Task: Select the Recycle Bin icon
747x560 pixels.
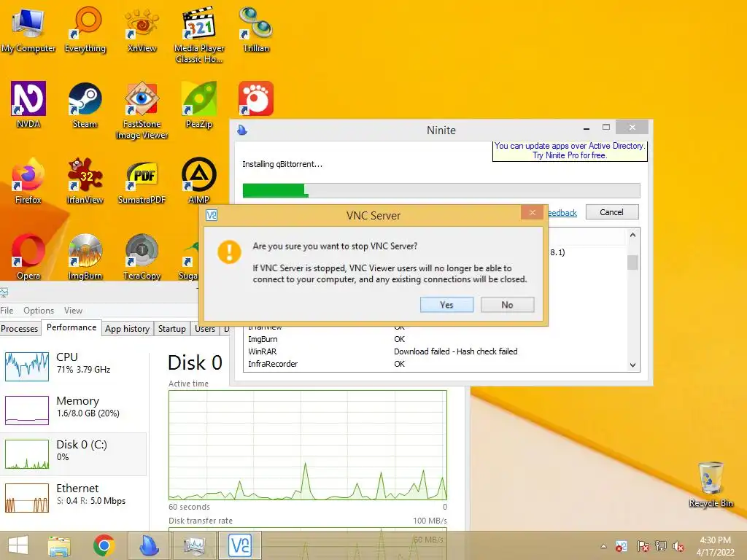Action: (x=711, y=484)
